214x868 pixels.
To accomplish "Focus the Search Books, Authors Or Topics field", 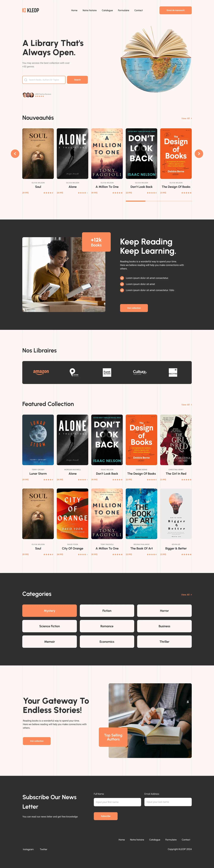I will (44, 80).
